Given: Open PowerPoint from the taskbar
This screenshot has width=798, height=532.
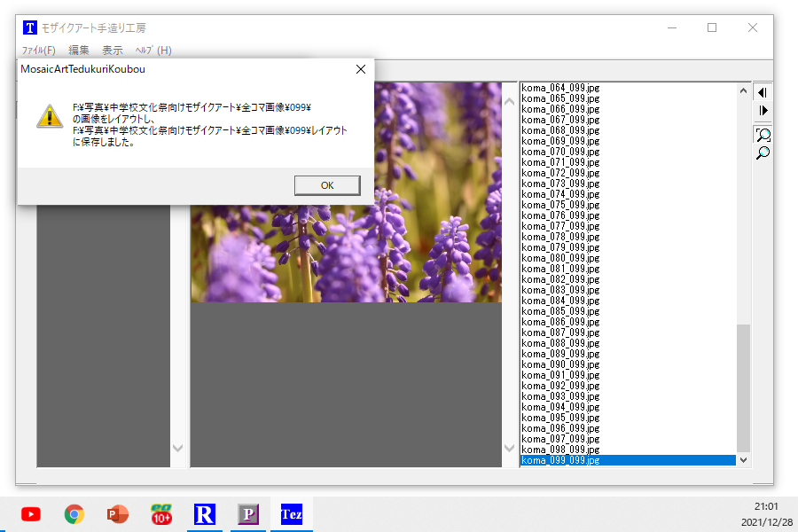Looking at the screenshot, I should pos(118,514).
